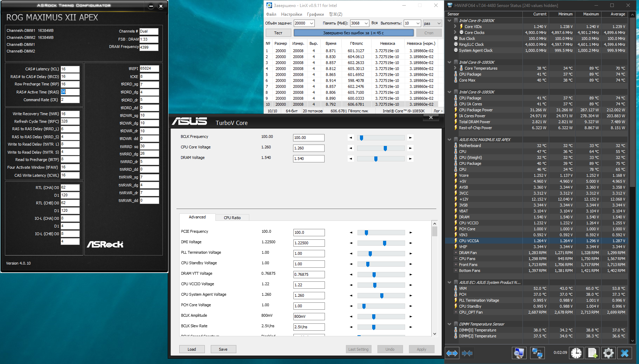Click the Стоп button in LinX
The image size is (639, 364).
pyautogui.click(x=429, y=33)
